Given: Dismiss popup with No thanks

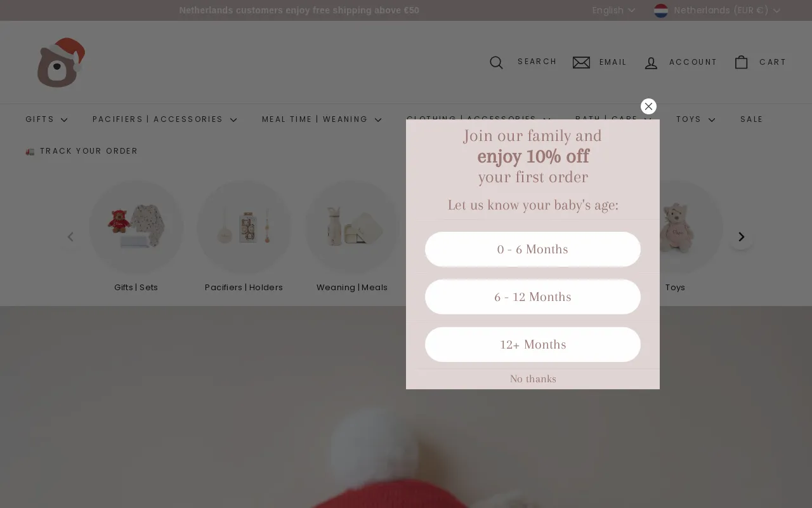Looking at the screenshot, I should click(533, 378).
